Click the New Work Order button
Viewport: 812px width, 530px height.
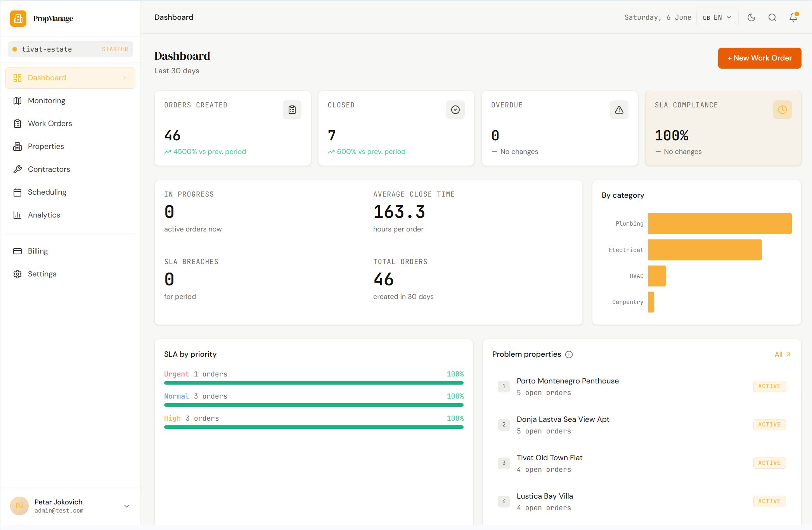[x=760, y=58]
